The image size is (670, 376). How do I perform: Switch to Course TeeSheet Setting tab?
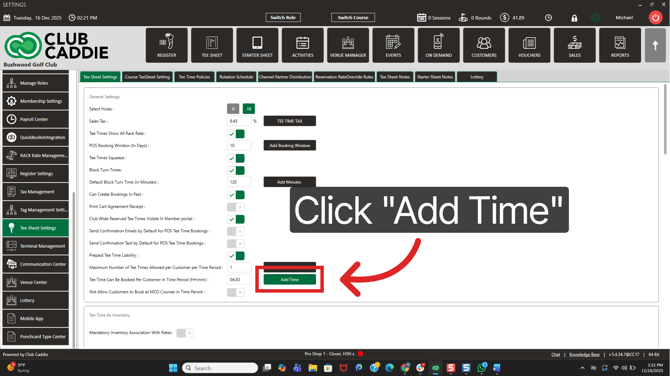[x=147, y=77]
